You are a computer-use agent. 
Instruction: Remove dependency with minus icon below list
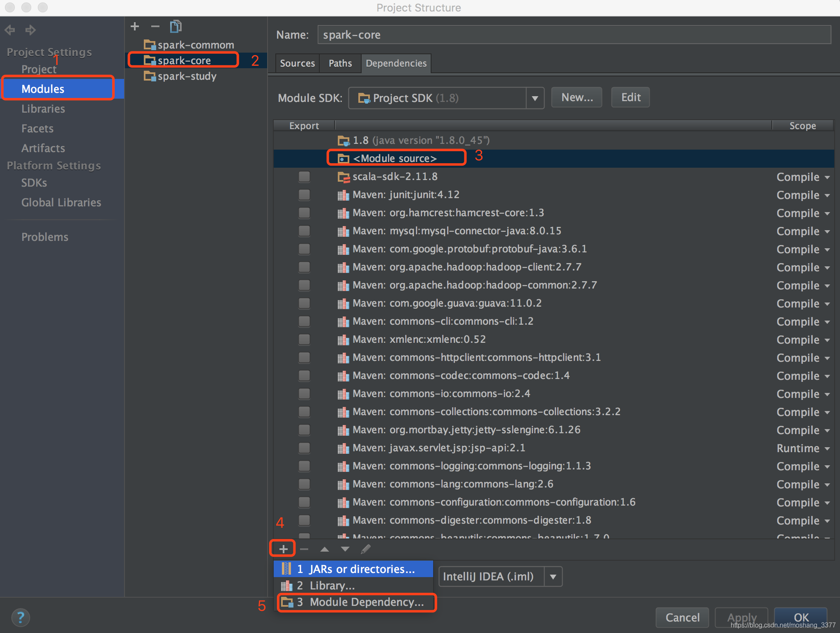(x=304, y=549)
